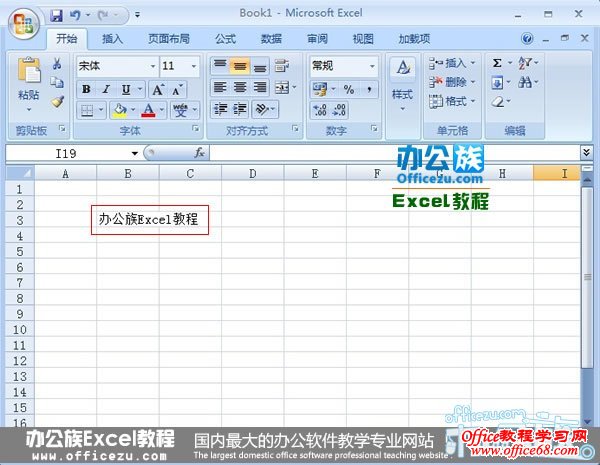Image resolution: width=600 pixels, height=465 pixels.
Task: Decrease the decimal places
Action: (x=339, y=110)
